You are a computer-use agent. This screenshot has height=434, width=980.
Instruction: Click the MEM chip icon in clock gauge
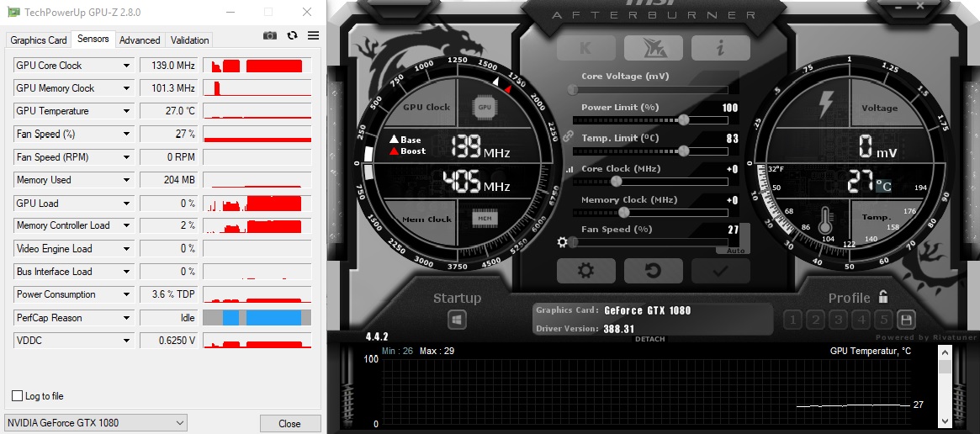[x=485, y=218]
